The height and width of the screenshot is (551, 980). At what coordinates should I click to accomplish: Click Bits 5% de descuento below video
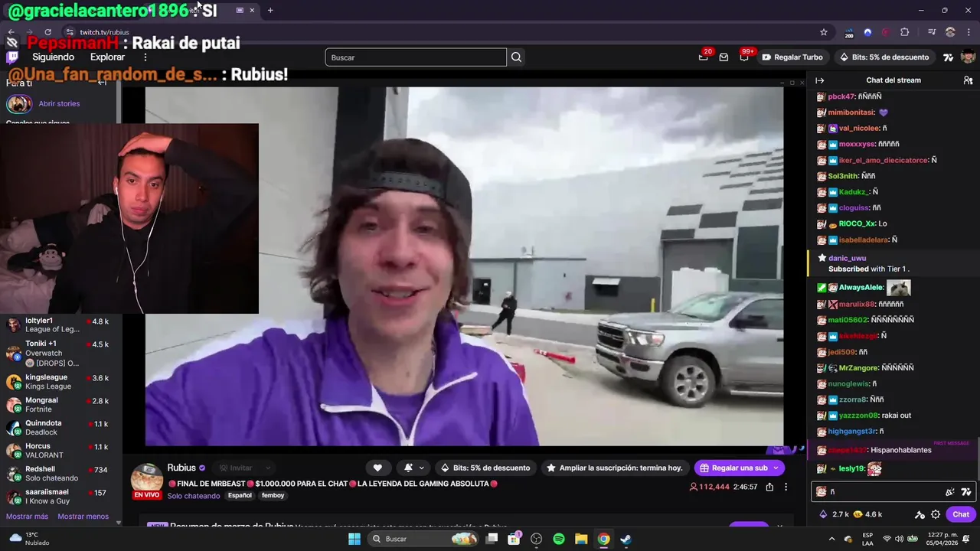[485, 468]
